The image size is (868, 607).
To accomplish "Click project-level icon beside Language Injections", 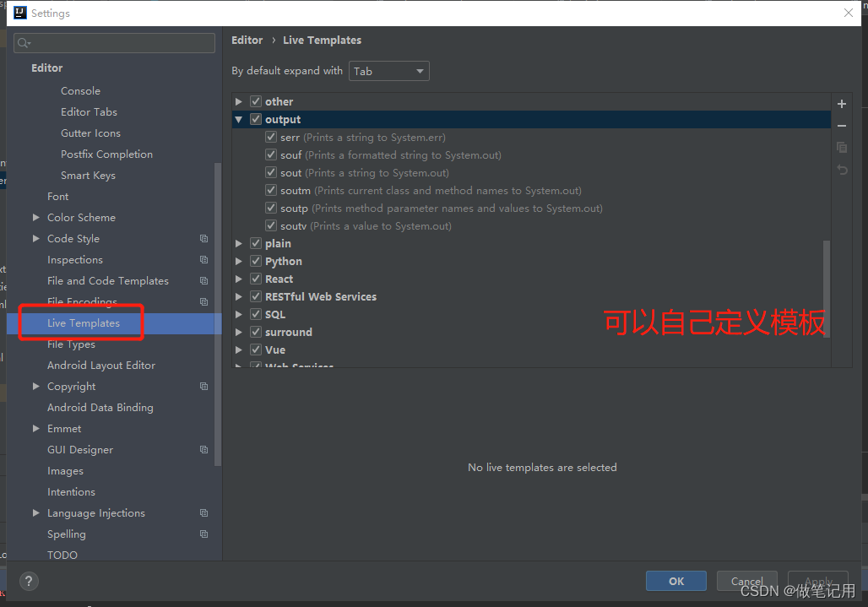I will (x=203, y=513).
